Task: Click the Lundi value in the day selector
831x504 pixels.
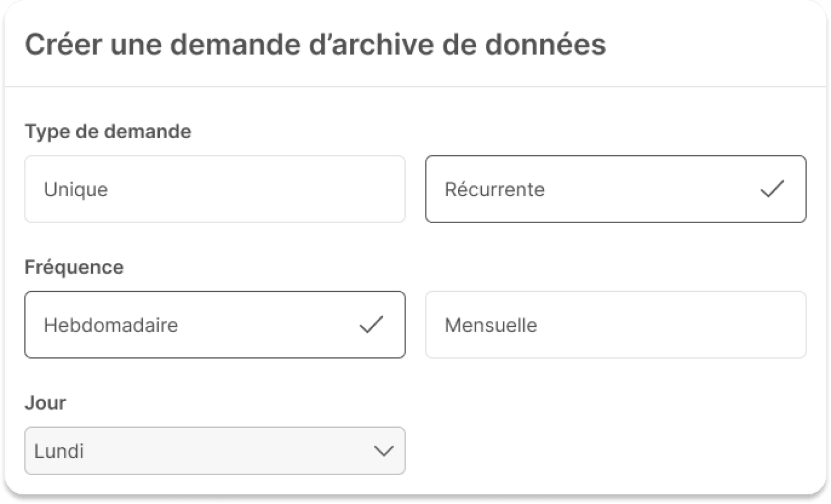Action: point(59,451)
